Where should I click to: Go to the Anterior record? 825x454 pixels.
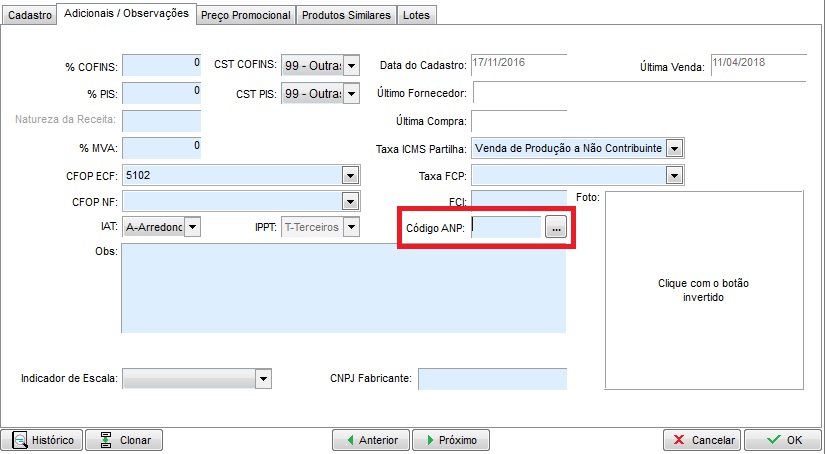[370, 440]
